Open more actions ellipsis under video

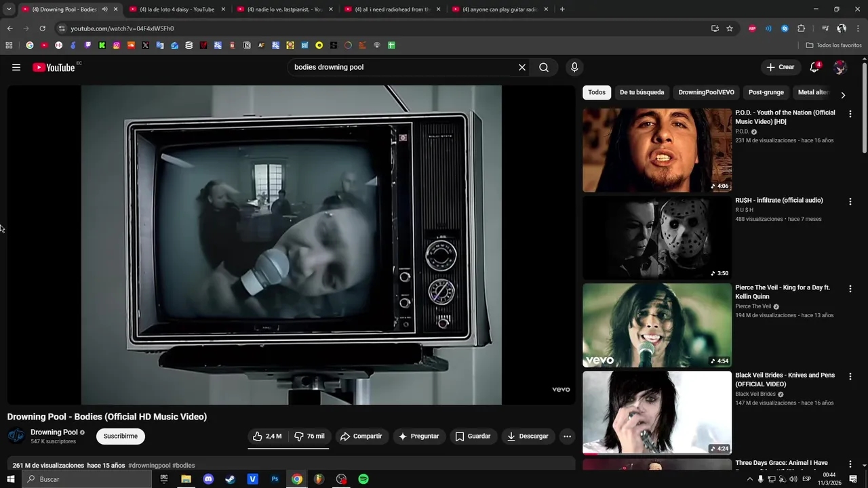click(568, 436)
